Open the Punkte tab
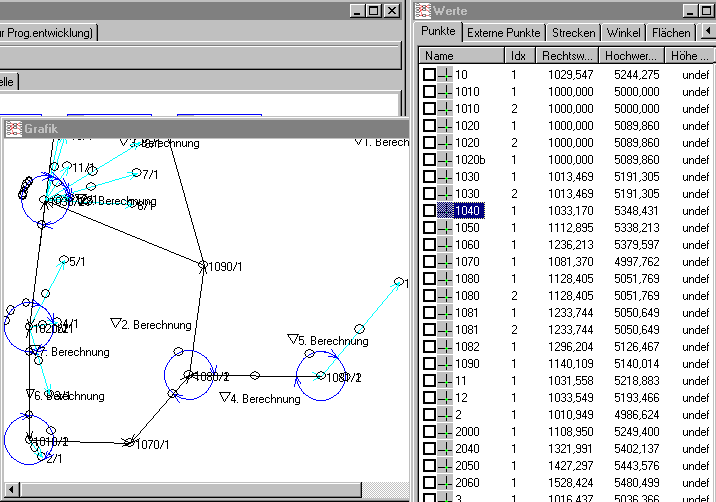 tap(438, 31)
